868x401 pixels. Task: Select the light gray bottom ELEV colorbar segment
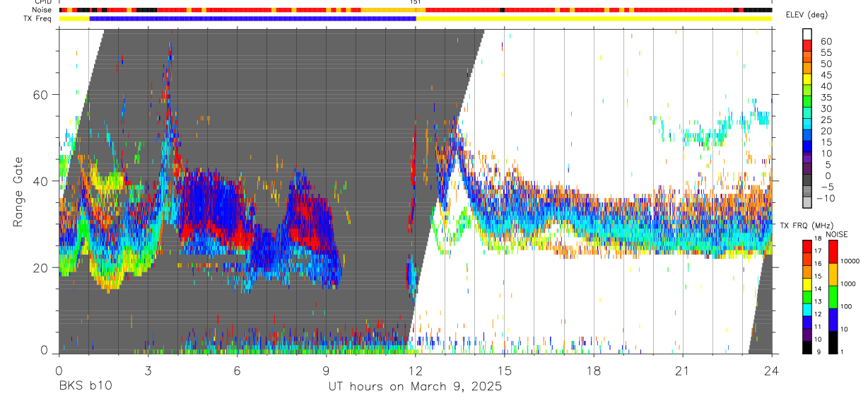click(807, 204)
